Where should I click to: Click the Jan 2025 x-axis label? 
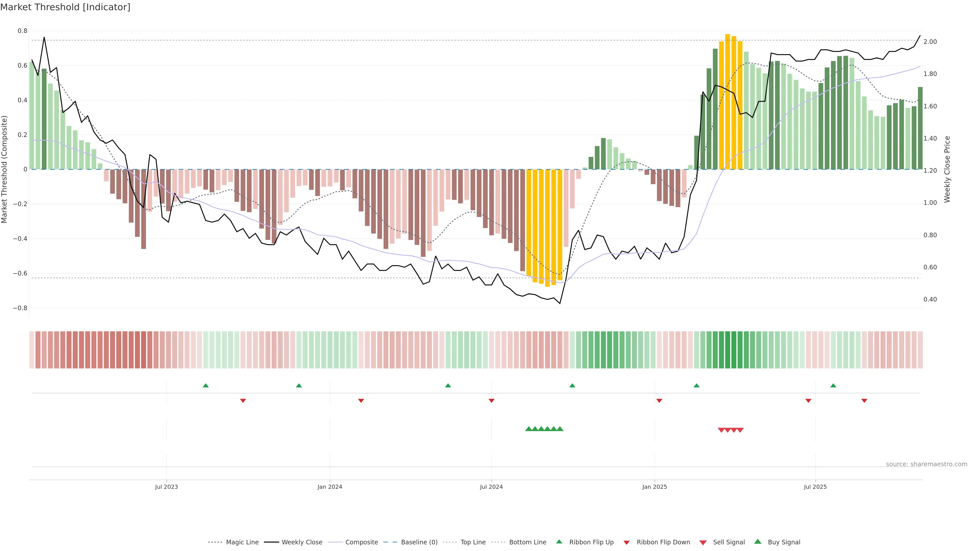click(654, 487)
